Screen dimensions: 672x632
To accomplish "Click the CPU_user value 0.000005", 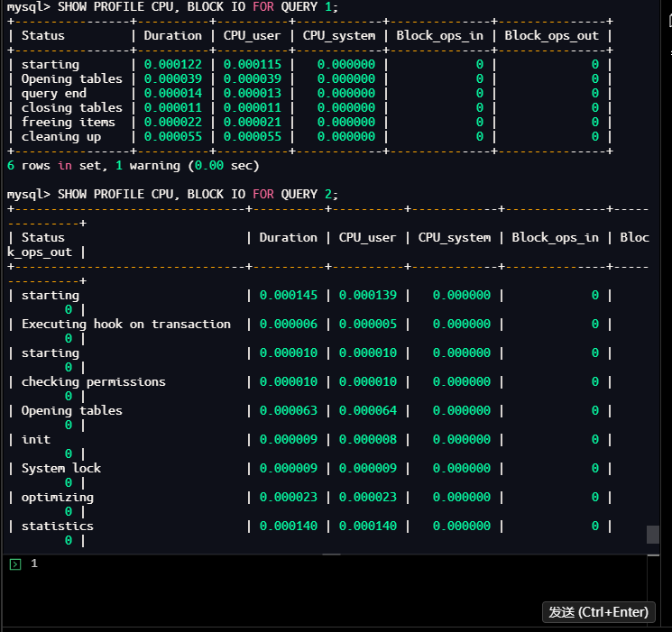I will [x=368, y=324].
